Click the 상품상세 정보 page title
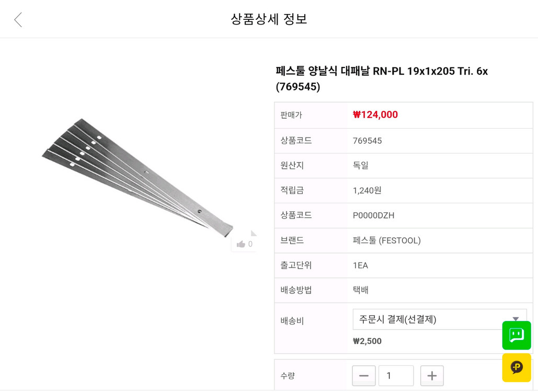This screenshot has width=538, height=392. 269,19
